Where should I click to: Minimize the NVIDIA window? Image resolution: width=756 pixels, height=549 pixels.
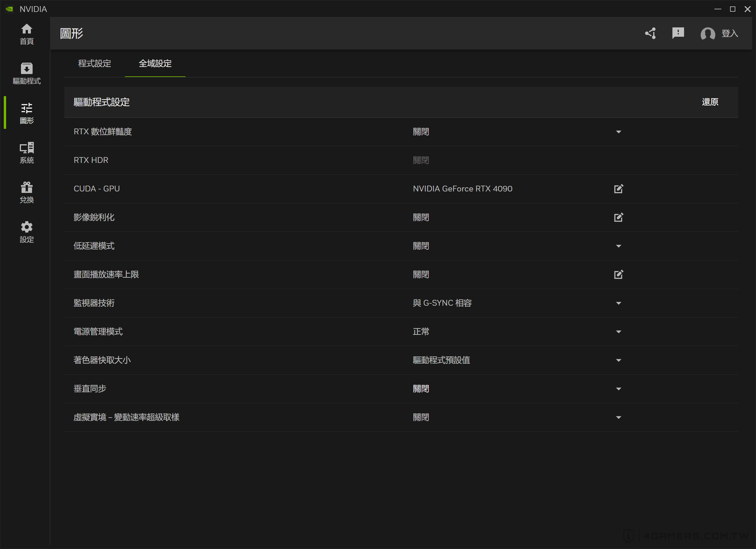point(718,9)
